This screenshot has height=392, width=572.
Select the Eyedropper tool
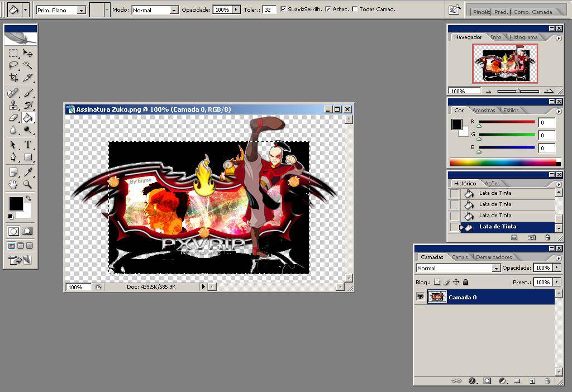[28, 172]
